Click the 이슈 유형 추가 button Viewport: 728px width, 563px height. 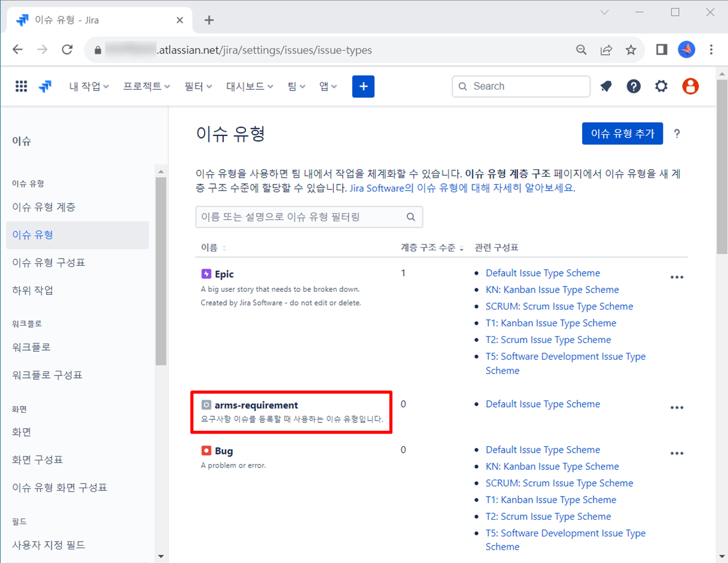click(x=622, y=133)
